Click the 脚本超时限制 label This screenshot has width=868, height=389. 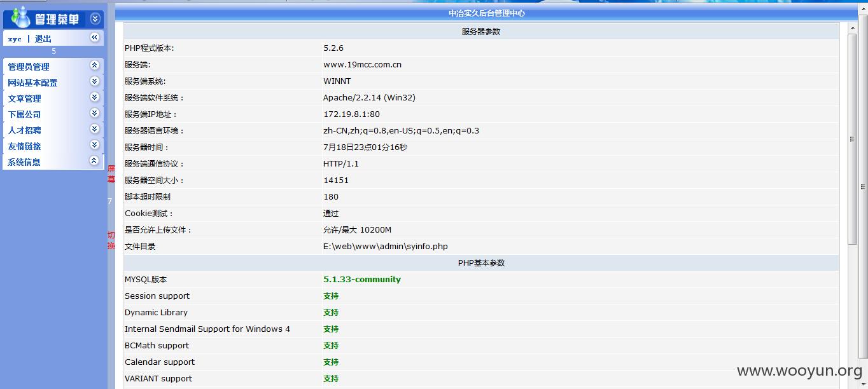148,197
